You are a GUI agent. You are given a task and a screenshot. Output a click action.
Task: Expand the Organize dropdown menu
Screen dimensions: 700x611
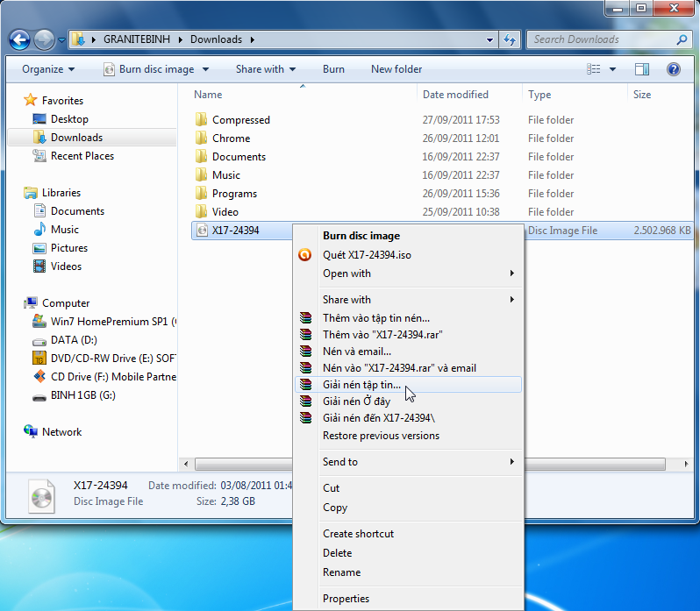48,69
